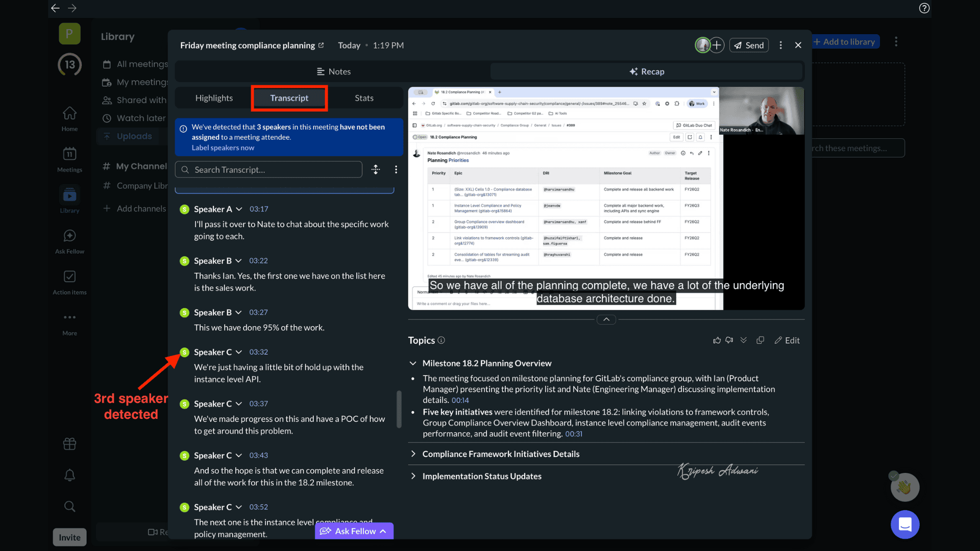The height and width of the screenshot is (551, 980).
Task: Open notifications bell icon
Action: tap(69, 475)
